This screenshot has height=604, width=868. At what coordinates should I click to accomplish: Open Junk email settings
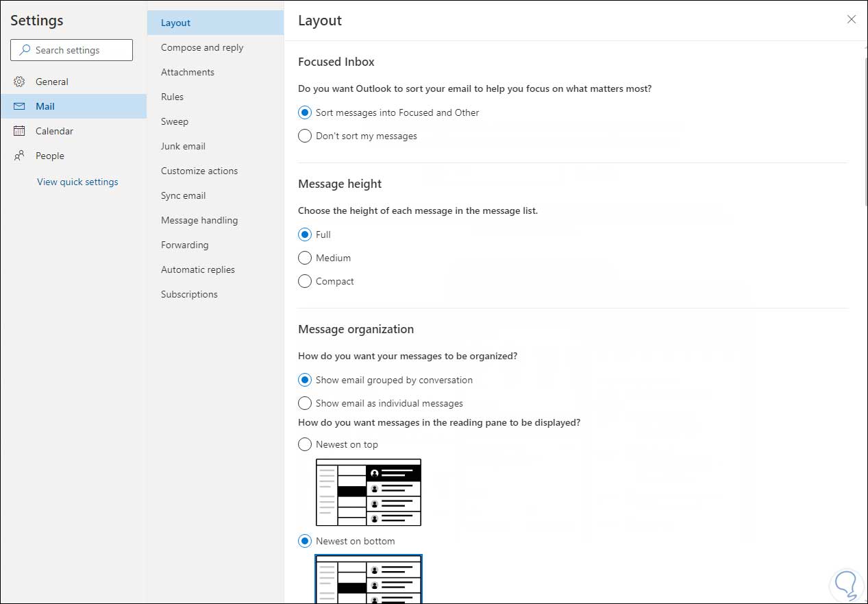click(215, 146)
